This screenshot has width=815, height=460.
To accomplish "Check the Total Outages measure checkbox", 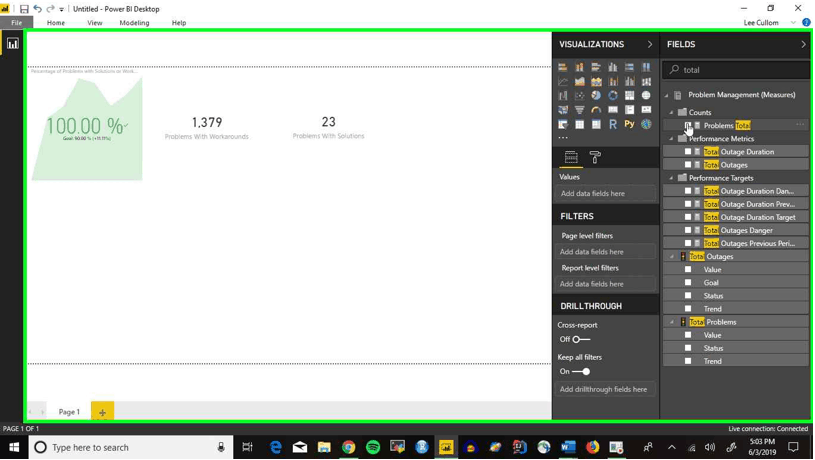I will tap(688, 165).
